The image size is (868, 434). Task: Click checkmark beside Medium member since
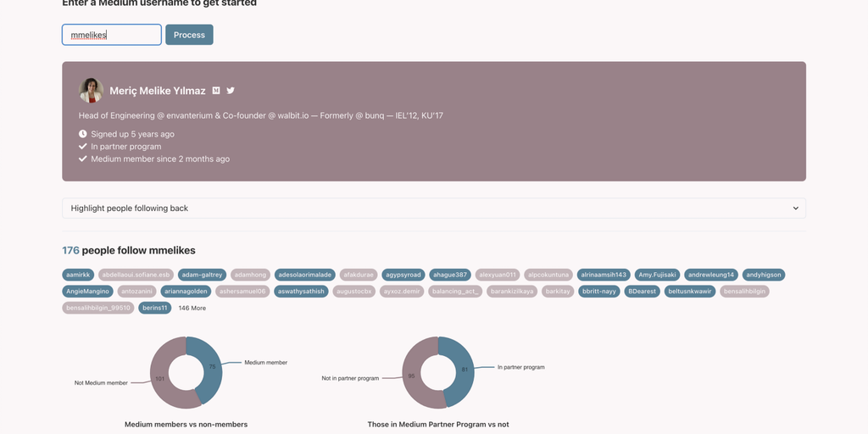click(x=82, y=159)
